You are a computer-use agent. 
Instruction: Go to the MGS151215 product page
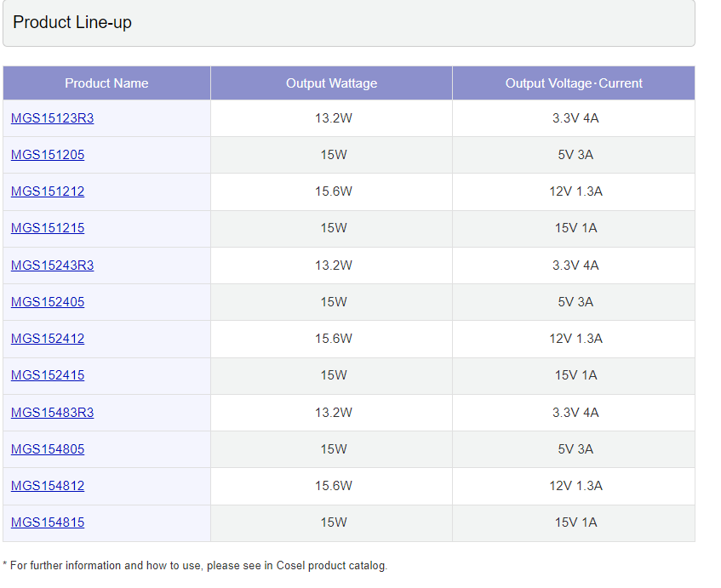48,228
